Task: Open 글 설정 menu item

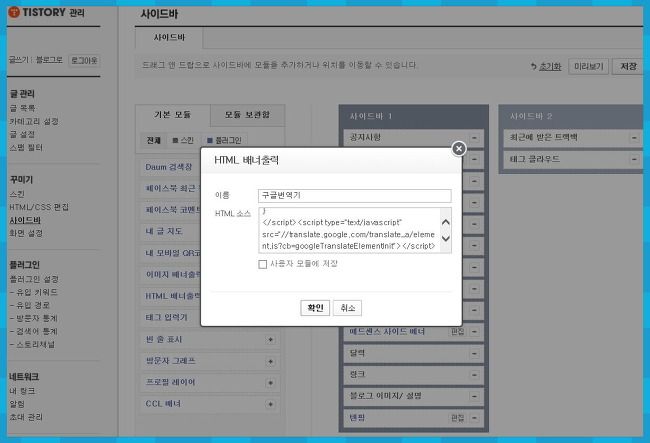Action: coord(22,134)
